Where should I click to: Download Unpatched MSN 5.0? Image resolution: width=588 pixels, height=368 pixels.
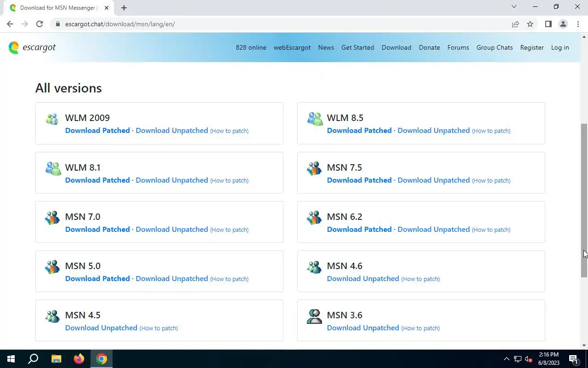tap(172, 279)
